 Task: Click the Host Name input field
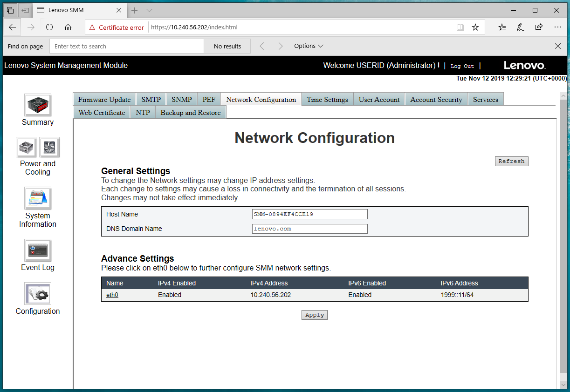tap(309, 214)
